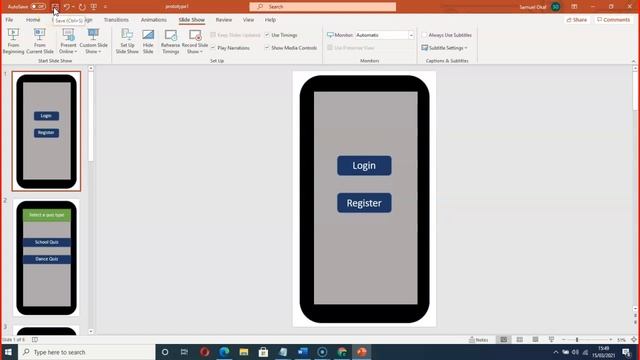Open Subtitle Settings dropdown
Screen dimensions: 640x360
[444, 48]
